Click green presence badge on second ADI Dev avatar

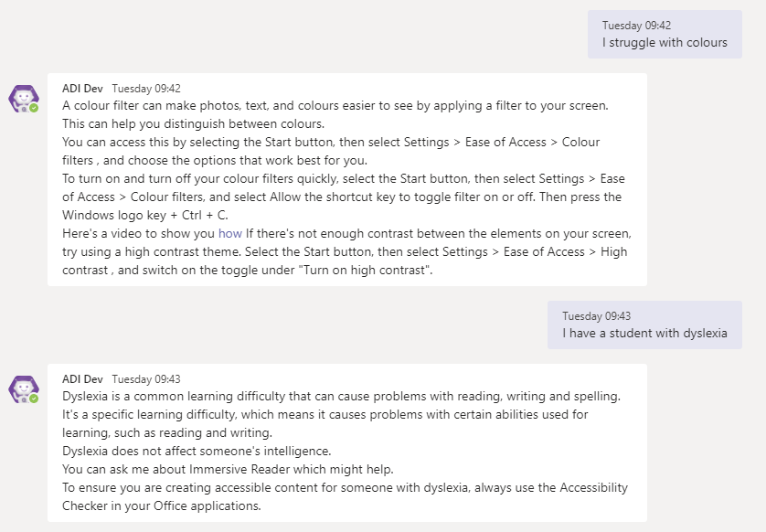point(34,399)
